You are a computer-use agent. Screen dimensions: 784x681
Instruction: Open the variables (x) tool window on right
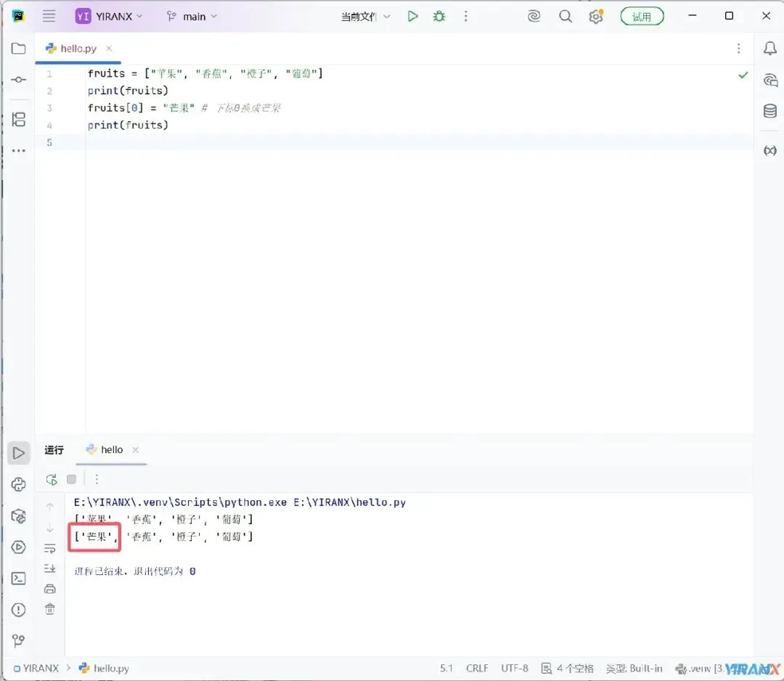coord(770,150)
